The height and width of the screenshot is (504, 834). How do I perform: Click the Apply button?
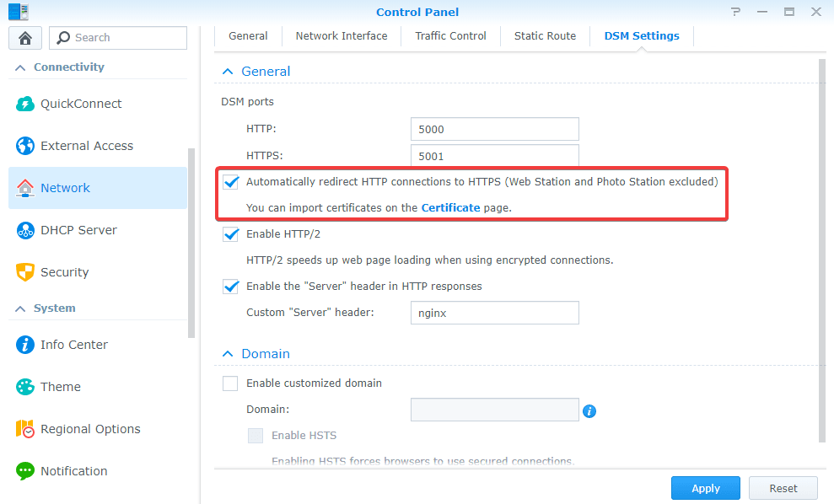point(705,488)
